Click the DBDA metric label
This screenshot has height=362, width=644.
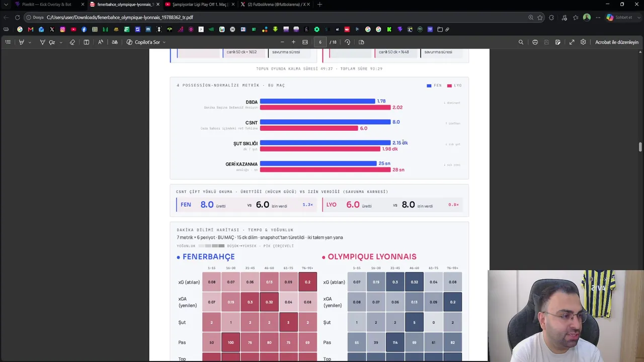point(252,102)
